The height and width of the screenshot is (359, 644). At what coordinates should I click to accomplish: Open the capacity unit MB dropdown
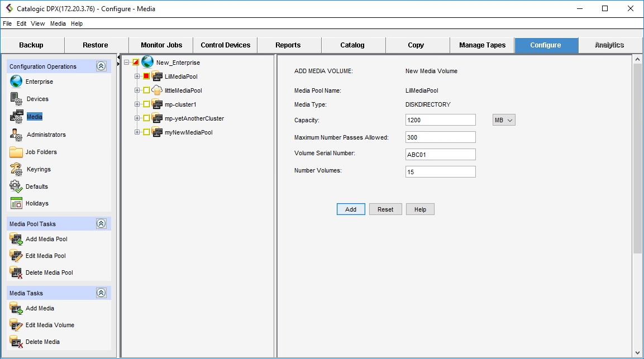(504, 120)
